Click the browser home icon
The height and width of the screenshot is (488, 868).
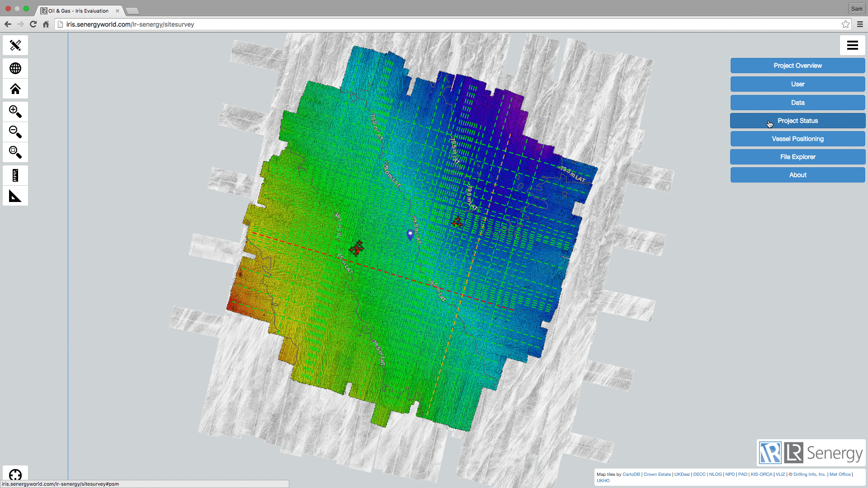coord(46,24)
